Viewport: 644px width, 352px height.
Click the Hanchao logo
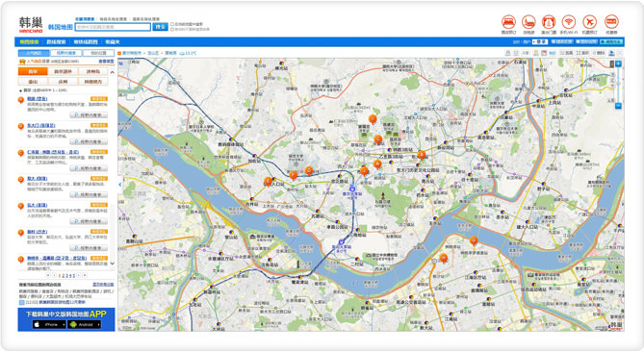31,25
